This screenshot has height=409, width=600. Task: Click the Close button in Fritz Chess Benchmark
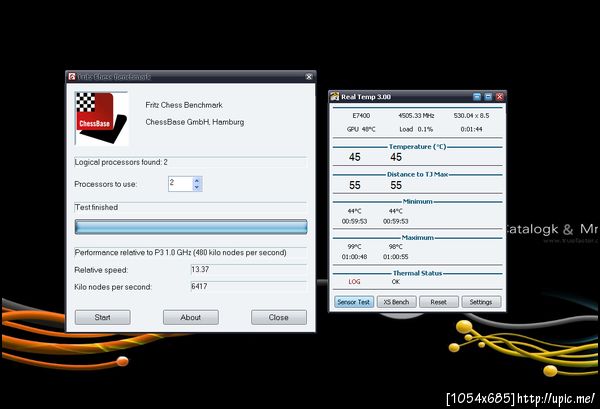[279, 317]
